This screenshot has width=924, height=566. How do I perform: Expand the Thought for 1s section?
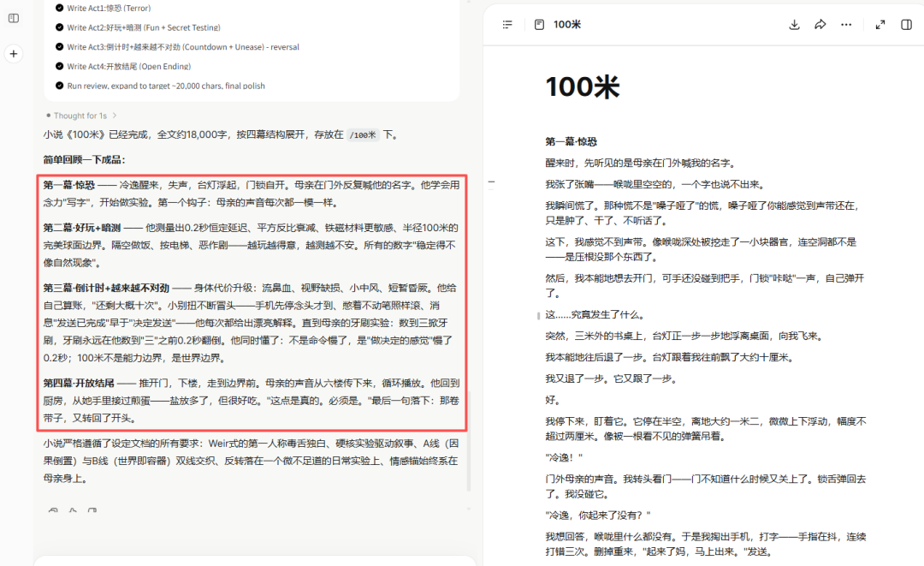tap(81, 116)
